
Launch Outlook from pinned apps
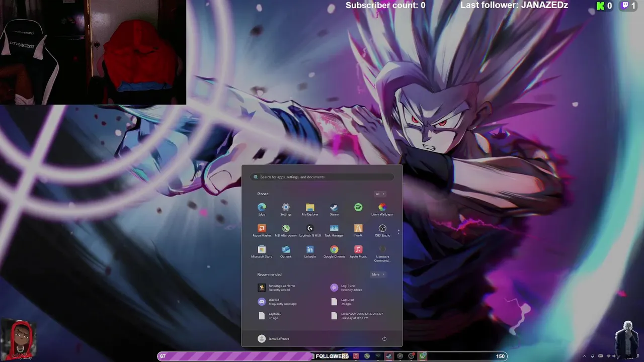(x=286, y=251)
